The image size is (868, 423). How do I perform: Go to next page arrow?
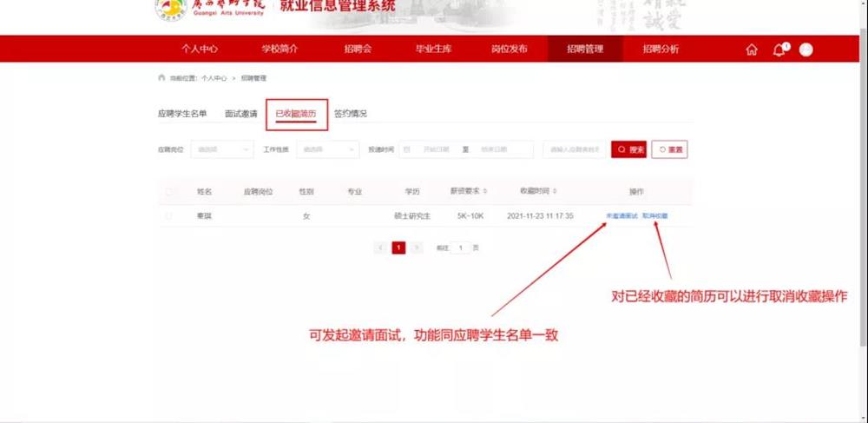pos(418,248)
